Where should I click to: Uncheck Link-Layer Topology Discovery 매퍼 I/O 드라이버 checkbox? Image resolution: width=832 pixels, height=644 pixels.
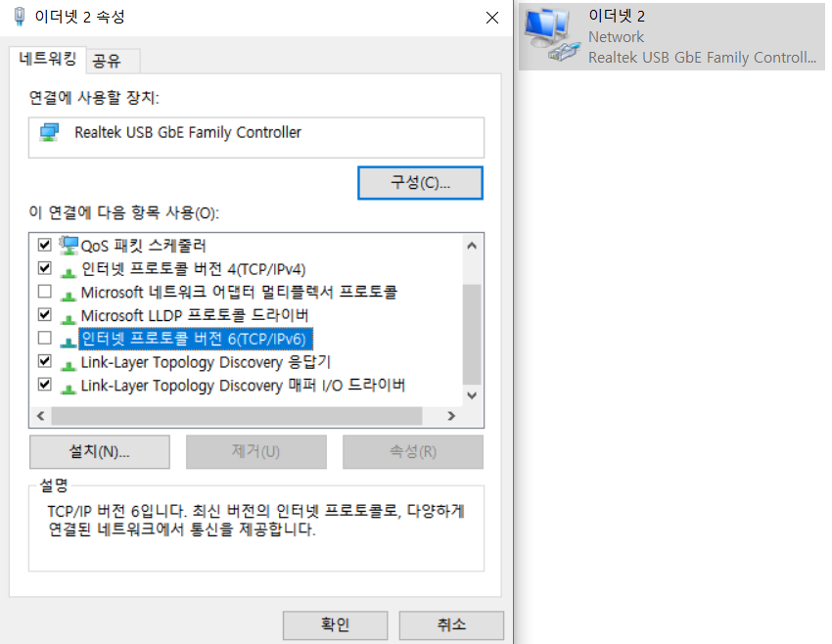tap(45, 385)
